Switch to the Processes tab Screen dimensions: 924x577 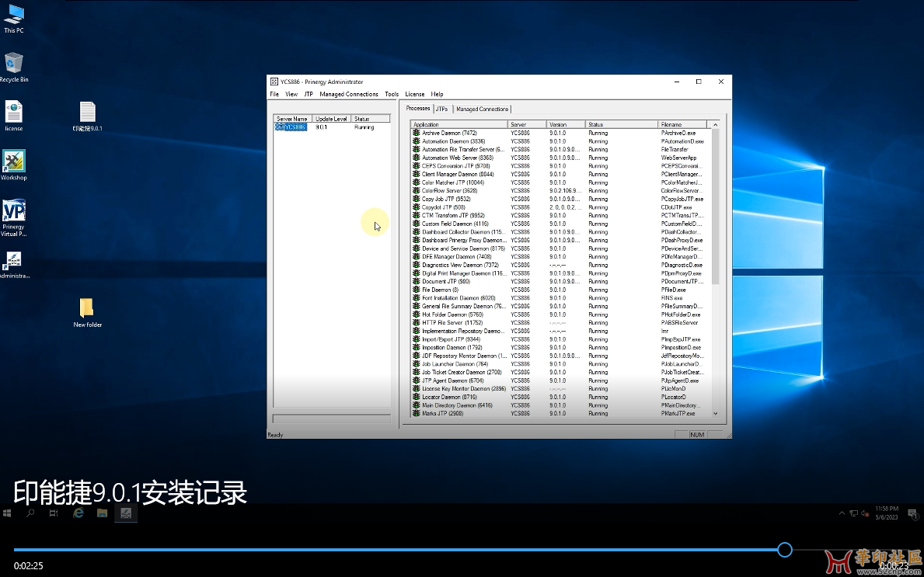(418, 109)
